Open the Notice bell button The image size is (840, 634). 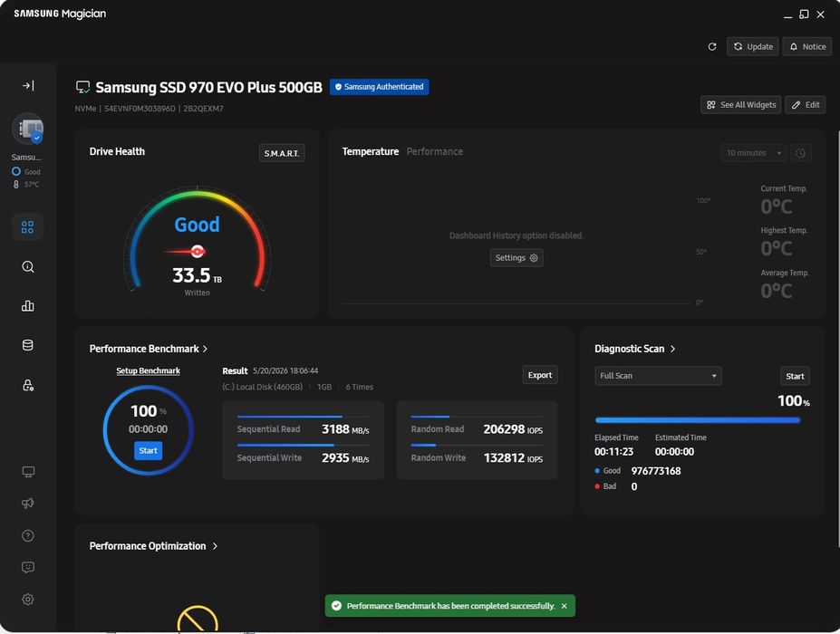click(807, 46)
